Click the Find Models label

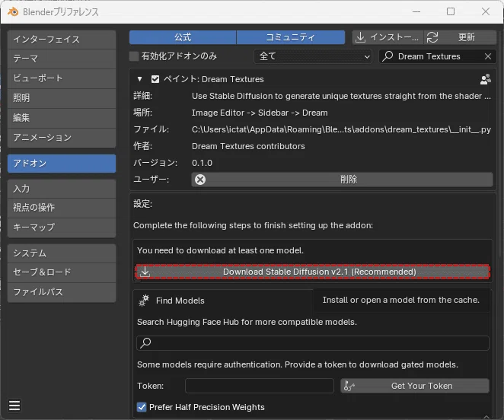(180, 301)
